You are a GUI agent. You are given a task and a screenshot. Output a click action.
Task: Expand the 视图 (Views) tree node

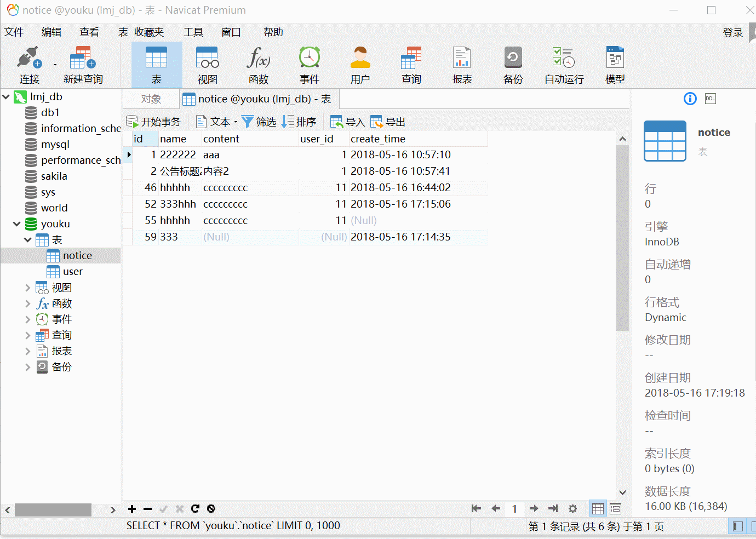28,287
